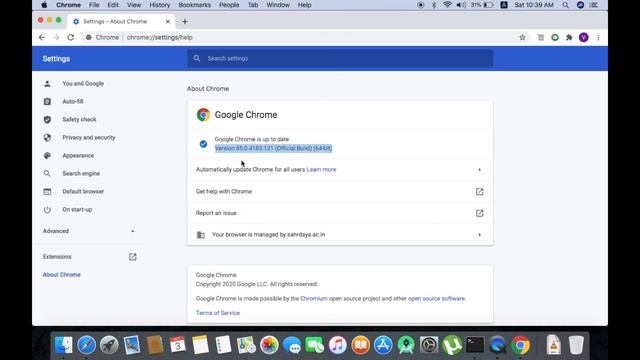Open Chrome's three-dot menu
This screenshot has height=360, width=640.
click(598, 38)
